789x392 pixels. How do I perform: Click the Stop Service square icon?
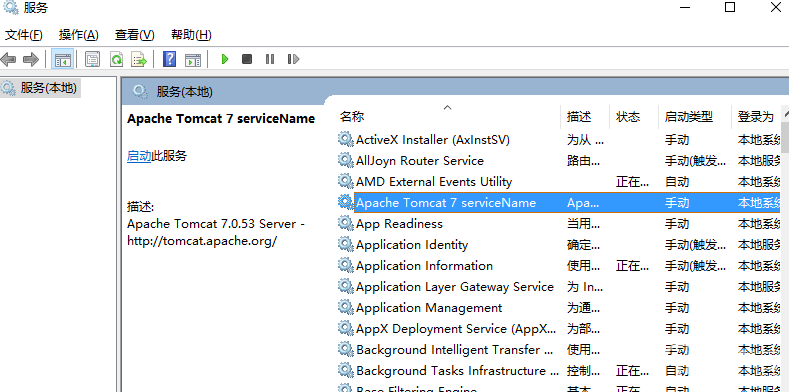[x=247, y=59]
